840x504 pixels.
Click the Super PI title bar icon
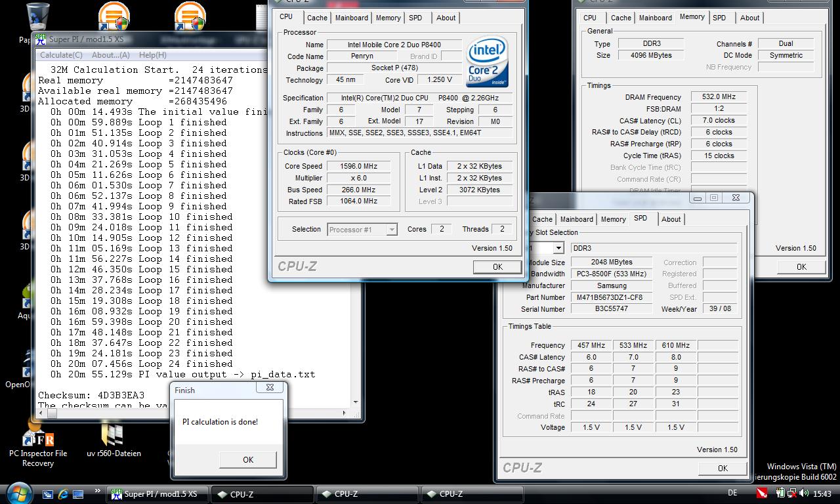[x=41, y=39]
